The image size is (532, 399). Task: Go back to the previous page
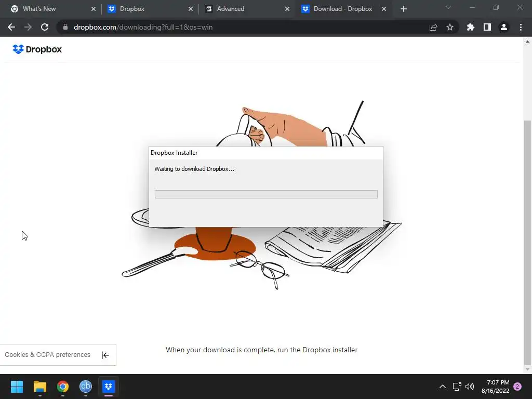[11, 27]
